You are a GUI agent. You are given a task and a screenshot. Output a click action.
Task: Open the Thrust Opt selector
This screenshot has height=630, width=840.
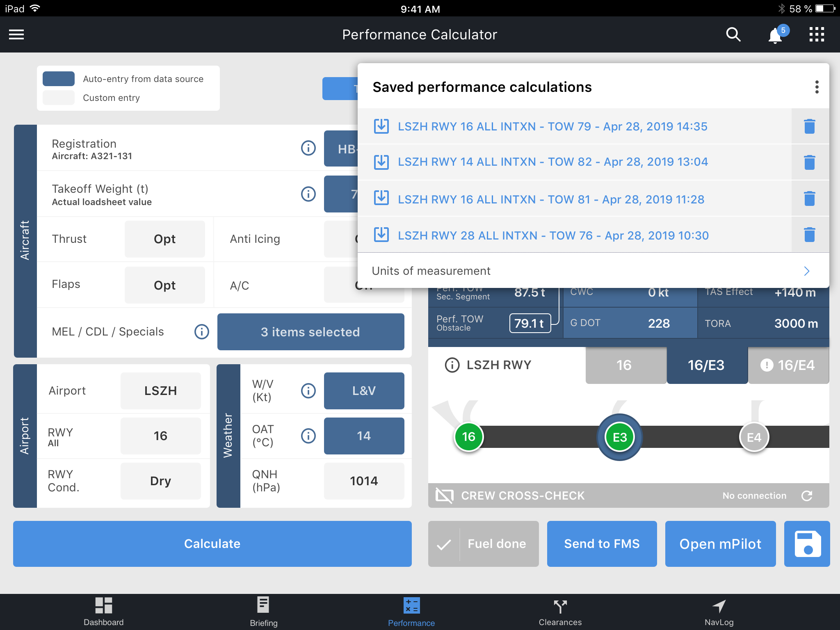[164, 239]
